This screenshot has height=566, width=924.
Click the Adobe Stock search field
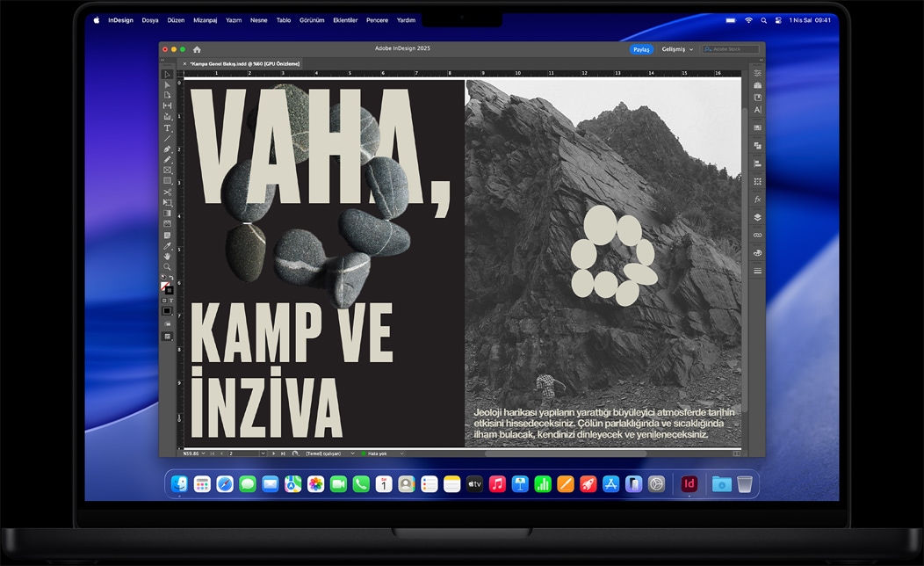click(x=731, y=49)
